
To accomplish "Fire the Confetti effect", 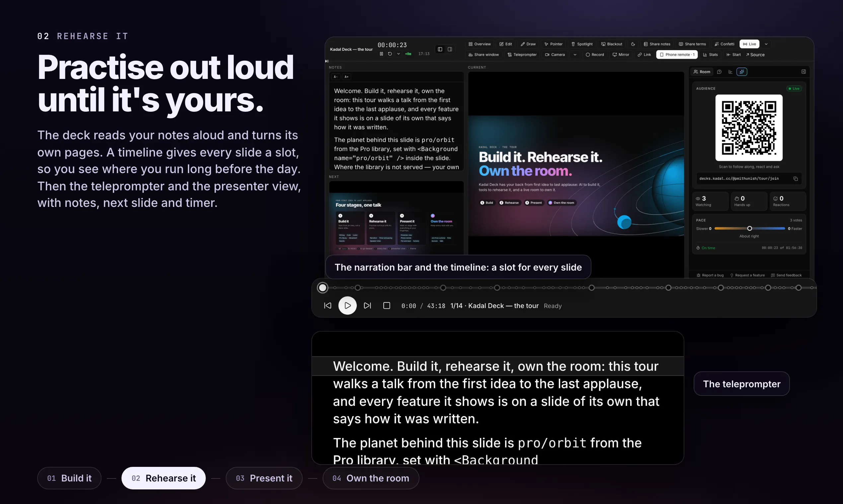I will pos(724,44).
